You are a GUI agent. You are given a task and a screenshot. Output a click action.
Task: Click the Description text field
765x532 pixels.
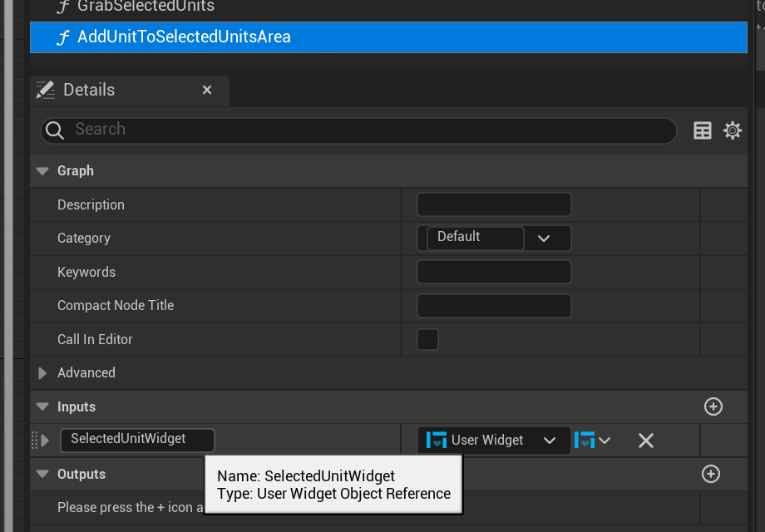pos(493,204)
